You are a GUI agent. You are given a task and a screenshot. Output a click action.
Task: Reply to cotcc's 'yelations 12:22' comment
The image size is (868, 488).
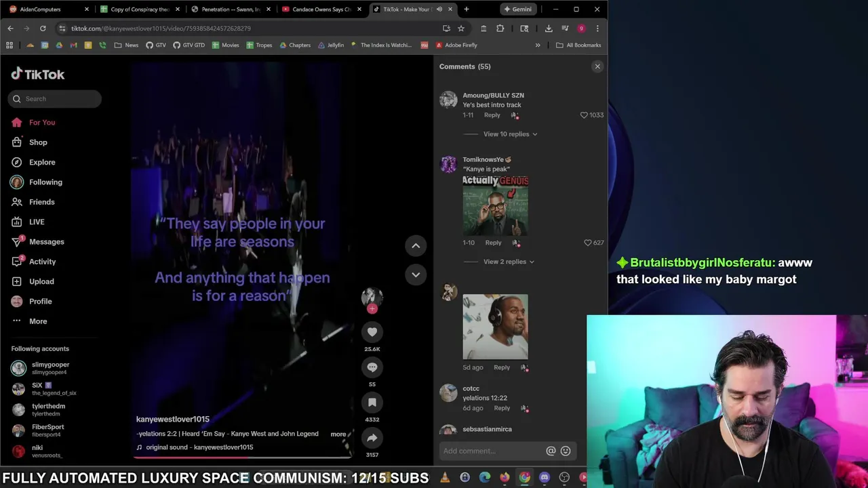[502, 408]
